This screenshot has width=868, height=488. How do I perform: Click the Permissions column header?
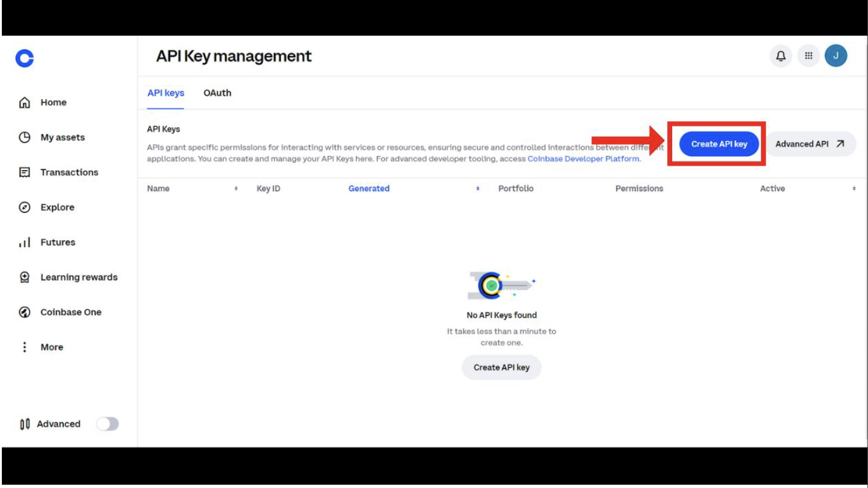coord(639,189)
